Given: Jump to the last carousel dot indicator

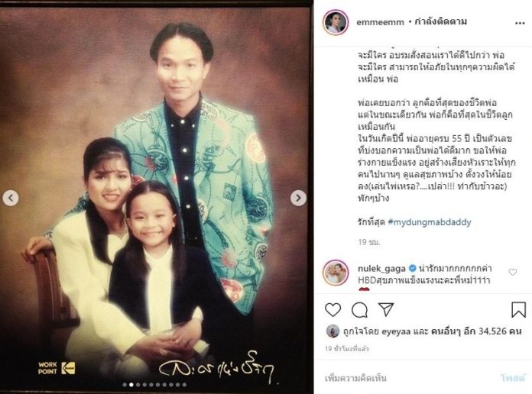Looking at the screenshot, I should click(x=184, y=385).
